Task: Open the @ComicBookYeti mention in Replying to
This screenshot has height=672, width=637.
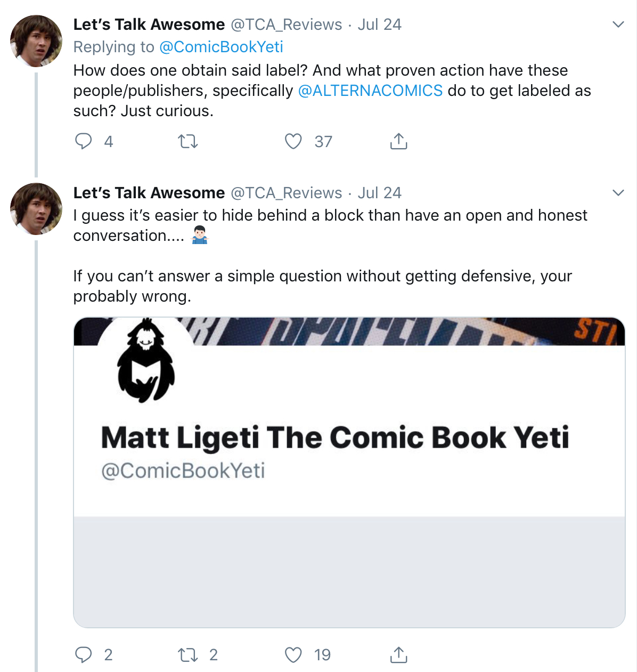Action: click(x=221, y=47)
